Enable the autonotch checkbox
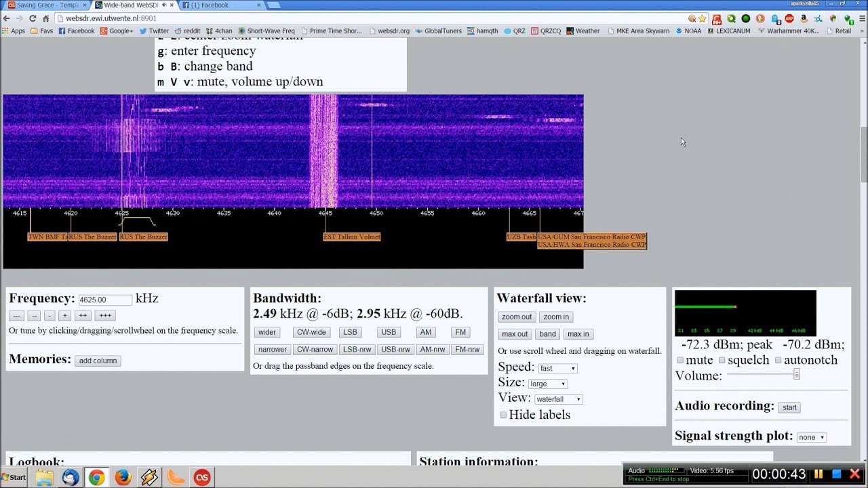The height and width of the screenshot is (488, 868). [778, 361]
